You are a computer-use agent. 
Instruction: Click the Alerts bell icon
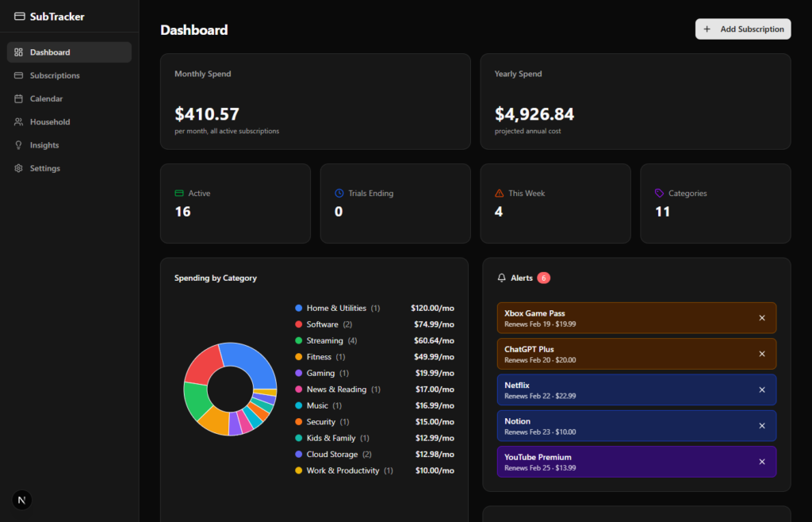[x=501, y=278]
